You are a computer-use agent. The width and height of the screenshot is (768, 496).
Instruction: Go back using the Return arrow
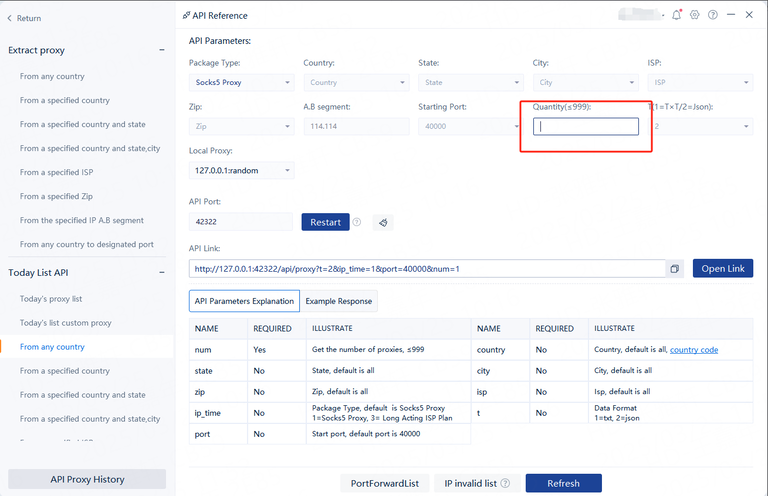(25, 18)
